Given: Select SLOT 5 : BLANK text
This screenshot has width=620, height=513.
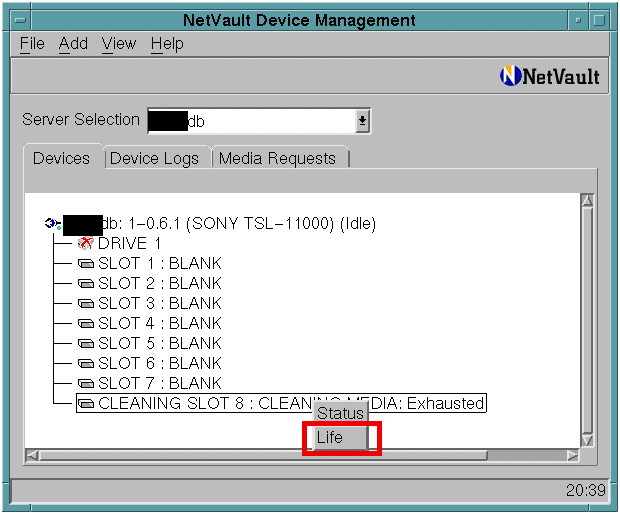Looking at the screenshot, I should pyautogui.click(x=160, y=343).
